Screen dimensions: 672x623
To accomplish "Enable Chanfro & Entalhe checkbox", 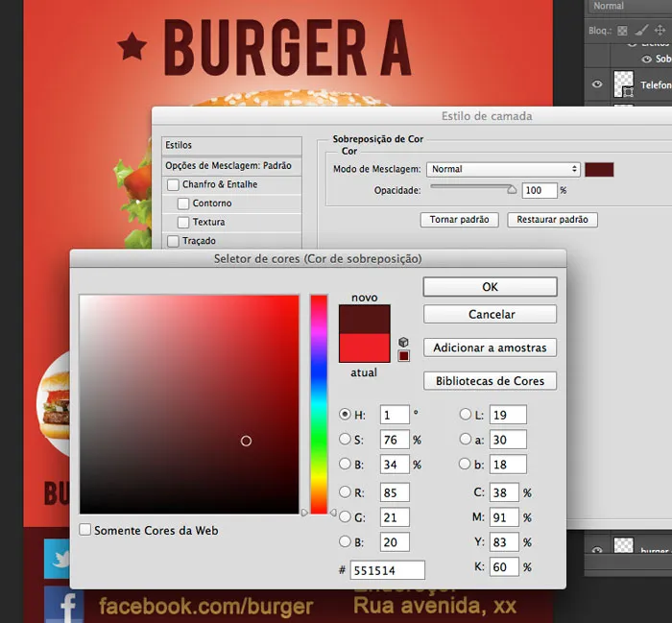I will tap(173, 184).
